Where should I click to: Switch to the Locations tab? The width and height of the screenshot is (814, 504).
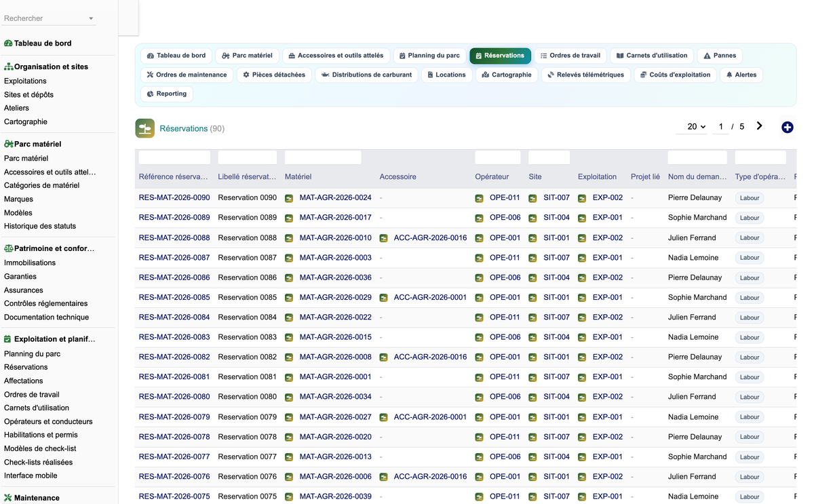(446, 75)
